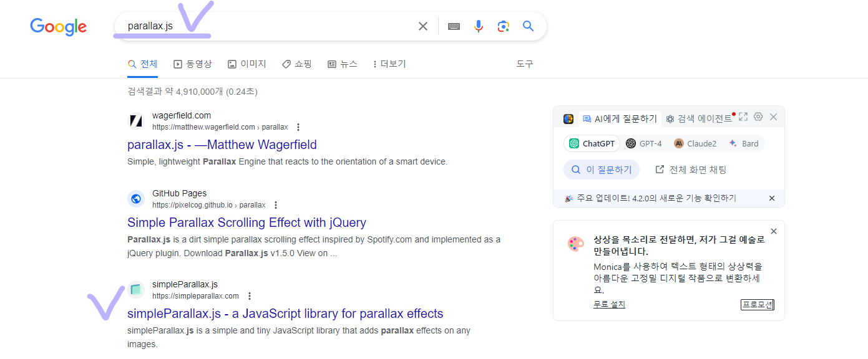
Task: Click the wagerfield.com site name
Action: [x=182, y=115]
